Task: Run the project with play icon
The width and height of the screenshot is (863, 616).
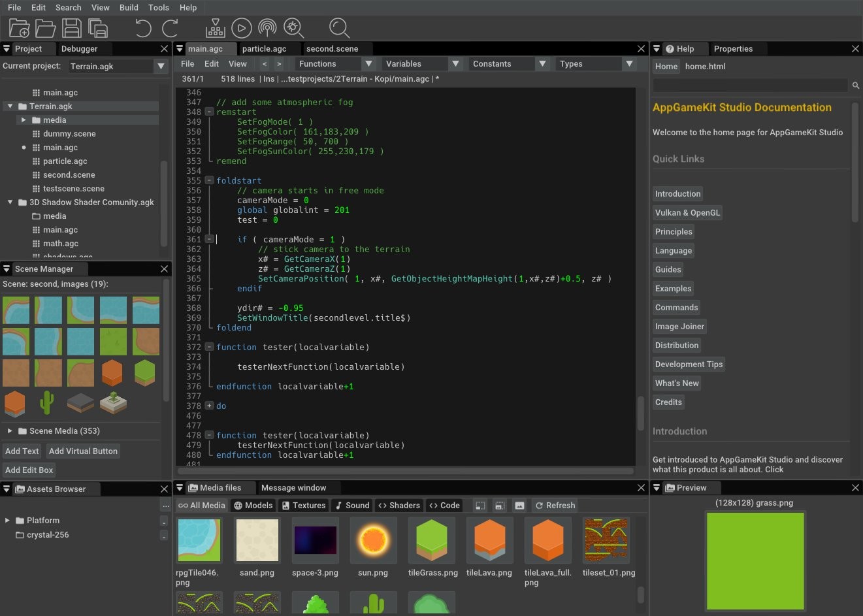Action: (x=241, y=28)
